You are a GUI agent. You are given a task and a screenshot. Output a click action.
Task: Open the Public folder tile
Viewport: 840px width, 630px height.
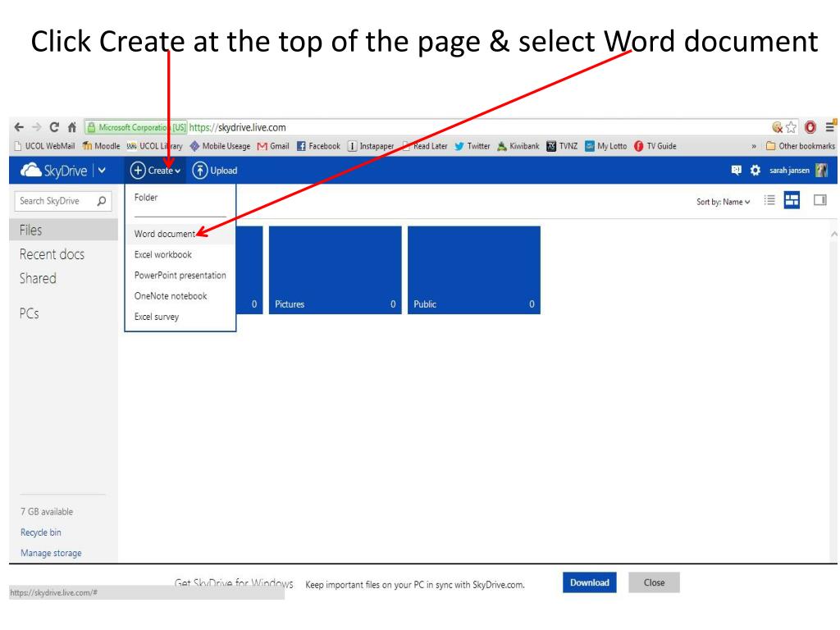(x=473, y=270)
